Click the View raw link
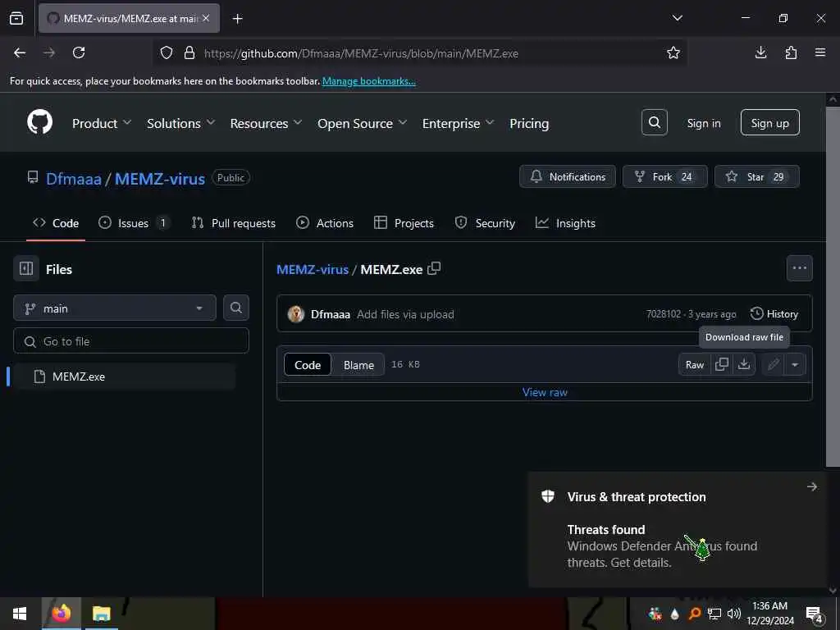Screen dimensions: 840x630 click(x=545, y=392)
